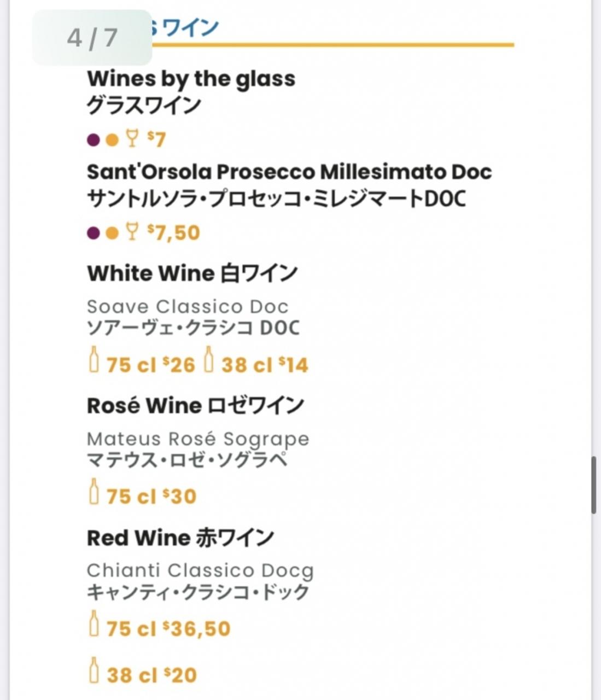
Task: Click the bottle icon for Mateus Rosé 75 cl
Action: [94, 491]
